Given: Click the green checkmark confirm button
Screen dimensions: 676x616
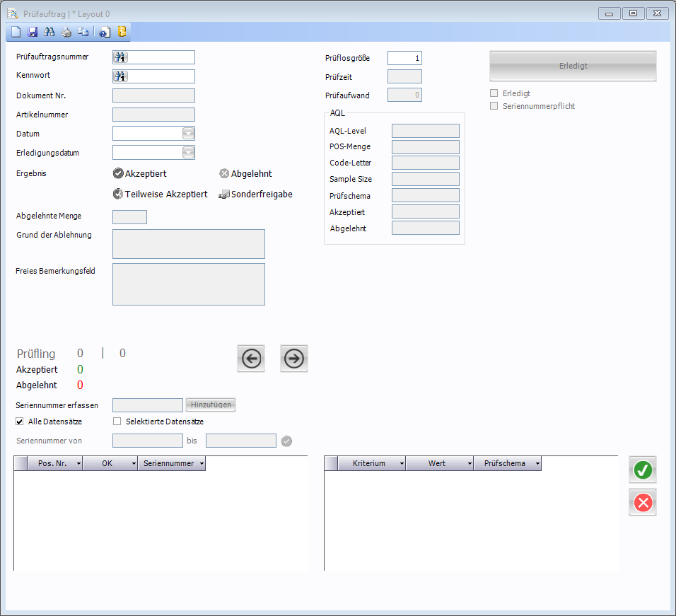Looking at the screenshot, I should click(x=643, y=470).
